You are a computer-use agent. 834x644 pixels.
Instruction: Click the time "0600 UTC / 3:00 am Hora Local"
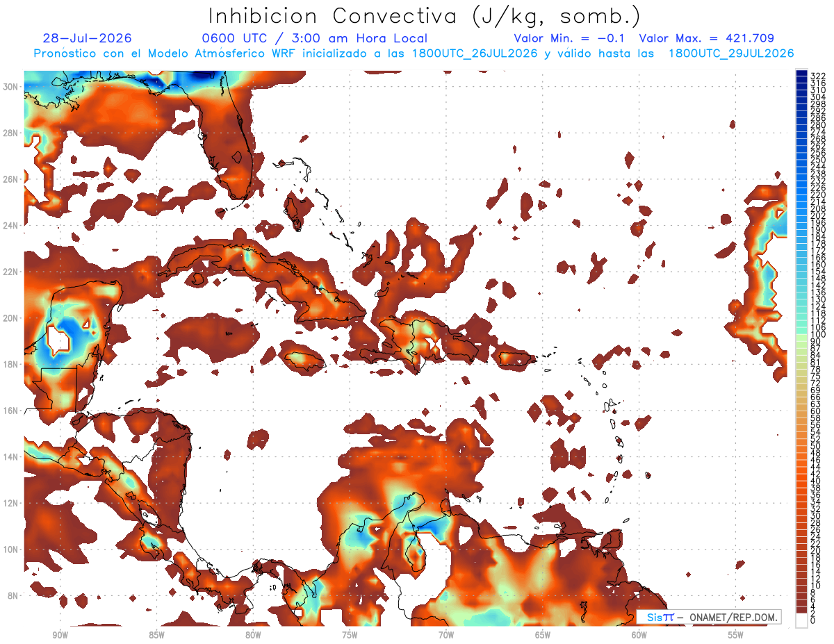point(315,38)
